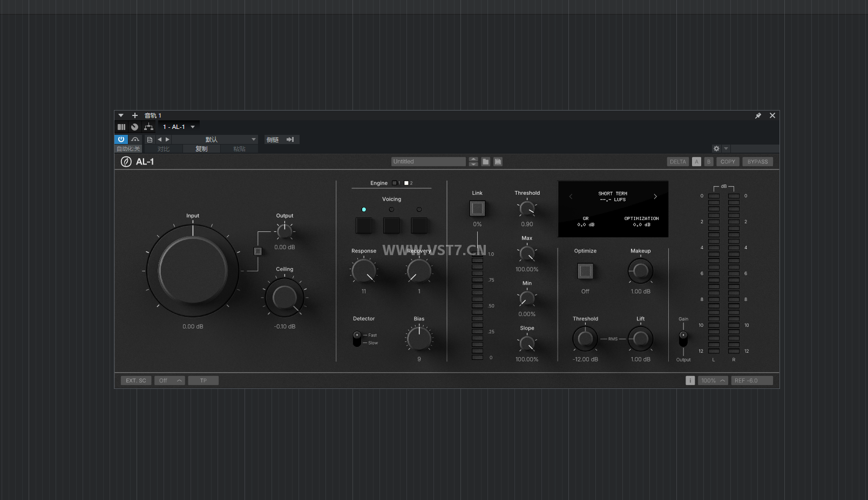Image resolution: width=868 pixels, height=500 pixels.
Task: Click the 对比 compare tab
Action: pyautogui.click(x=164, y=149)
